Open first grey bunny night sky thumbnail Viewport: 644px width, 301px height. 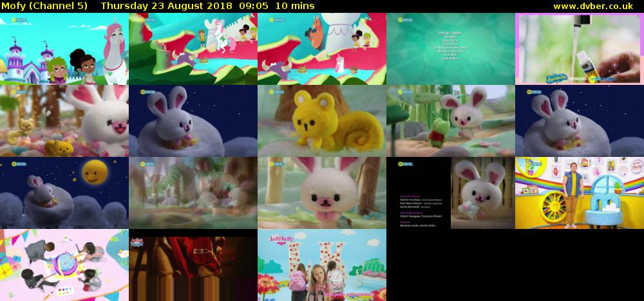pos(193,121)
